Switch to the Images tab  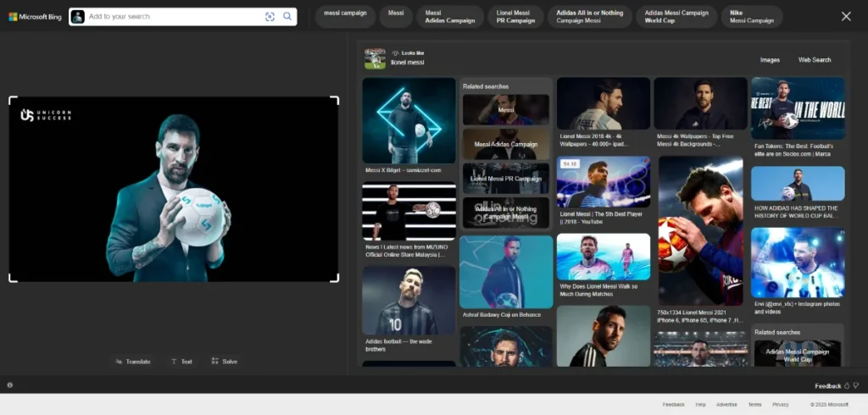[770, 60]
